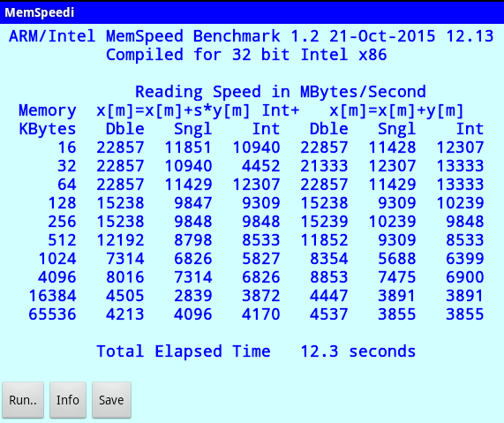The height and width of the screenshot is (423, 504).
Task: Click value 11428 in the 16 KBytes row
Action: (392, 147)
